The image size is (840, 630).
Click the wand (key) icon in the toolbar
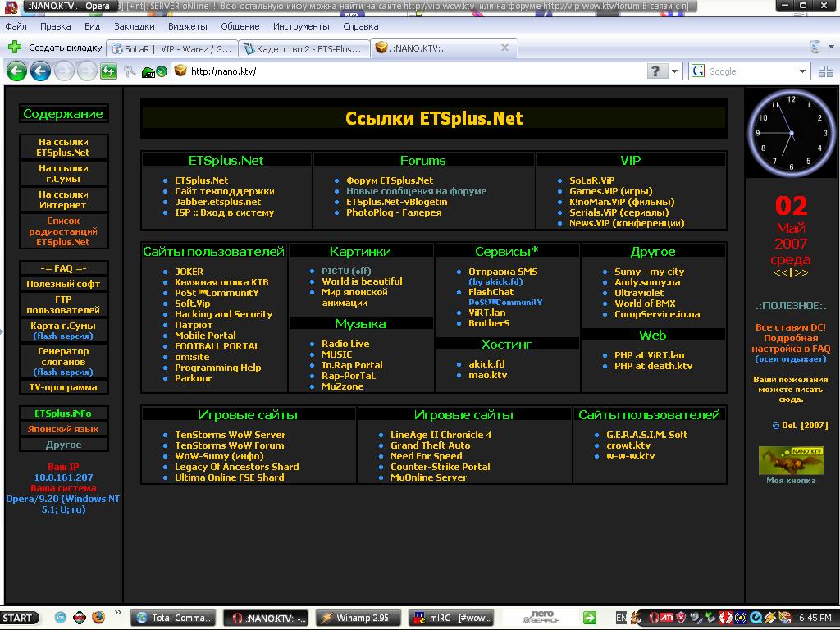130,71
